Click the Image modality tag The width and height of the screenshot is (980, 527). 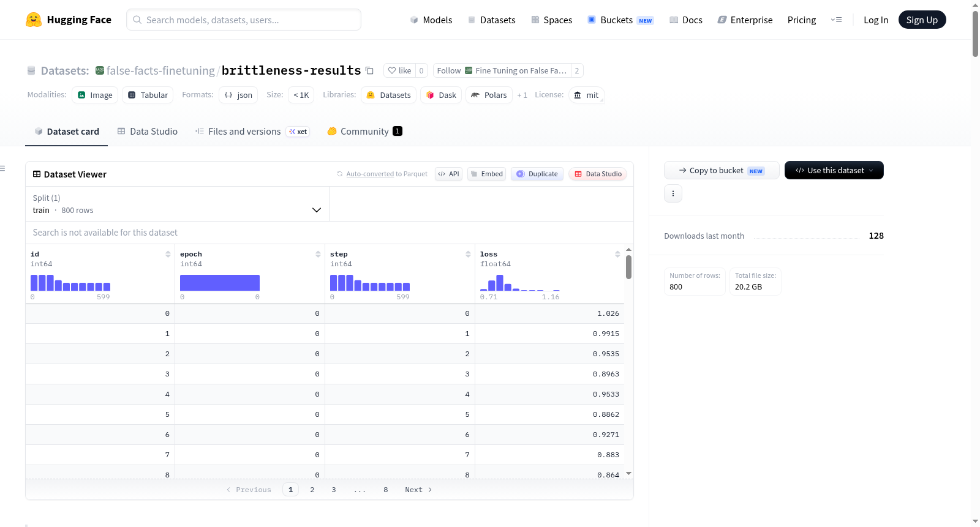coord(95,95)
